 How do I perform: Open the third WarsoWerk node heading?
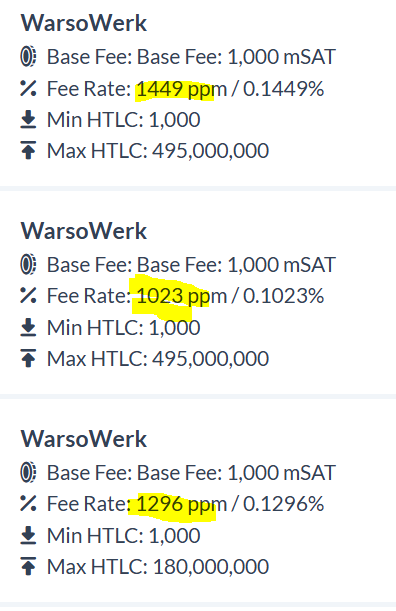(84, 439)
